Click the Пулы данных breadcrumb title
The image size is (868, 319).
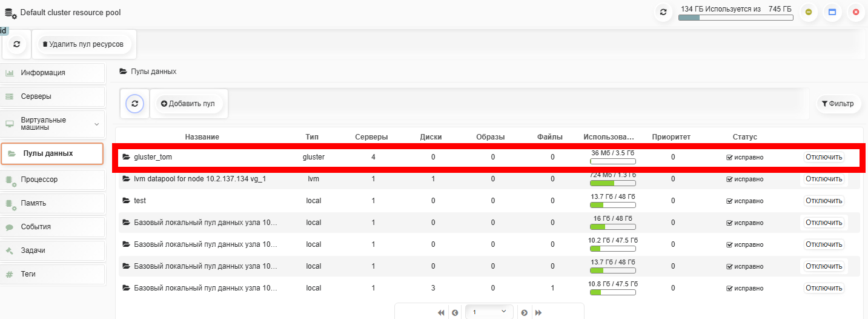[153, 72]
